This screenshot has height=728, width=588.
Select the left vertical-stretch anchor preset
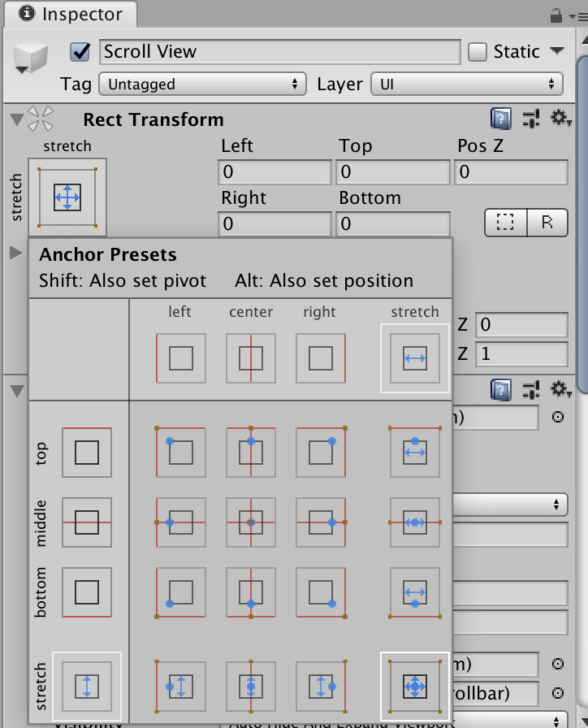point(181,687)
